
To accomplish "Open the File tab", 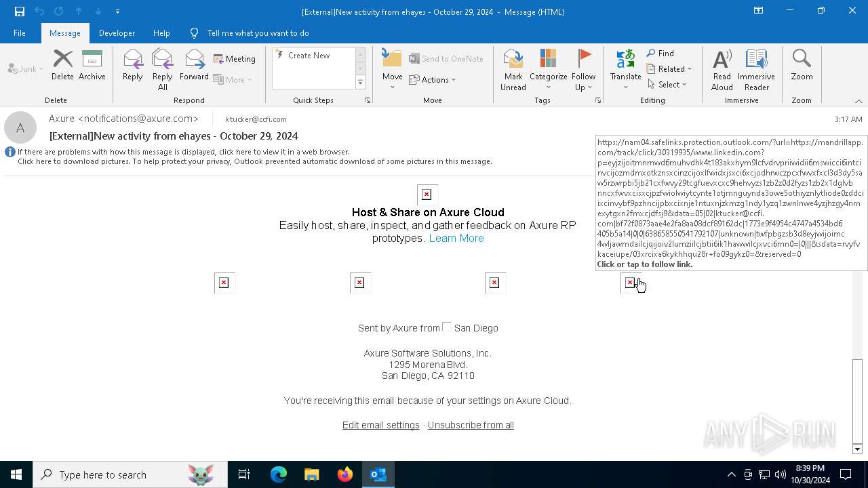I will [x=20, y=33].
